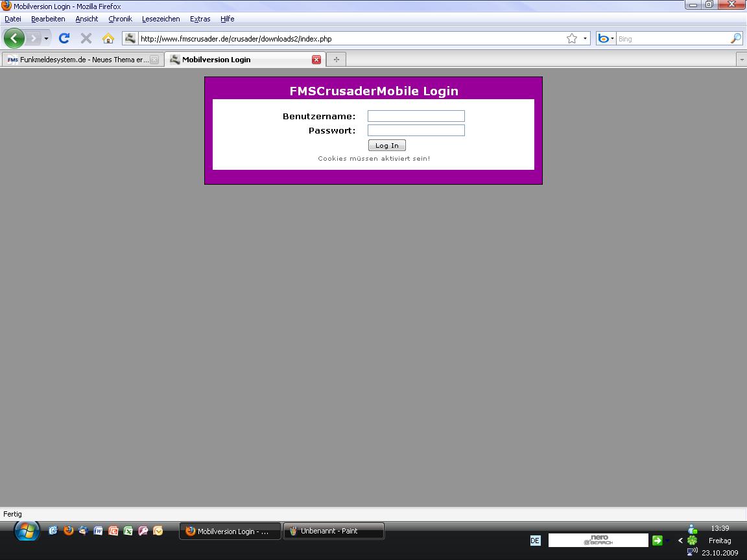This screenshot has height=560, width=747.
Task: Click the green Nero Search go arrow
Action: point(657,541)
